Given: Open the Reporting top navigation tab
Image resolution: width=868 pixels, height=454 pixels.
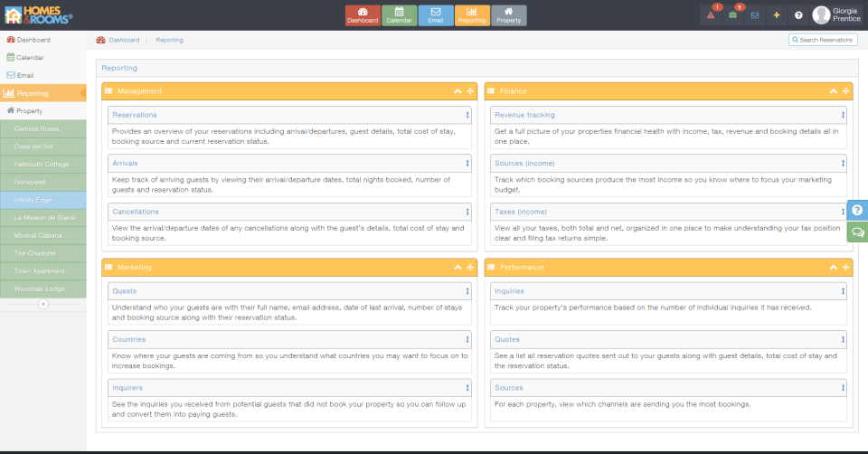Looking at the screenshot, I should coord(472,15).
